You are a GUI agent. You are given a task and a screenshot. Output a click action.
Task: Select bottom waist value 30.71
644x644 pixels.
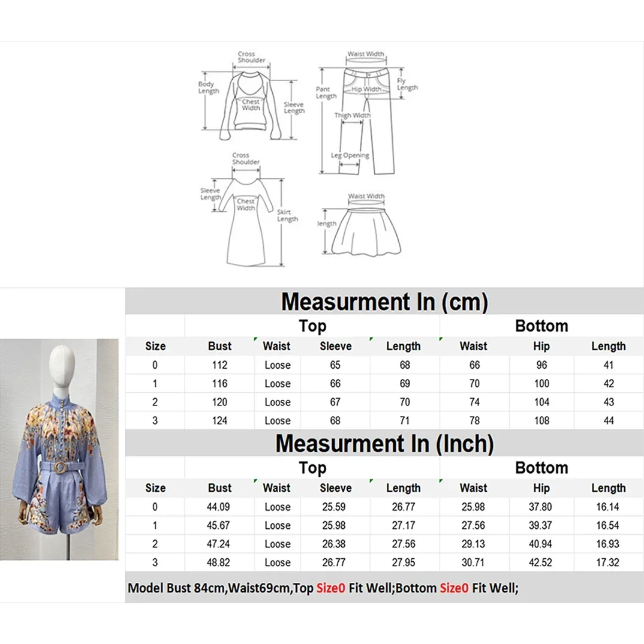coord(473,562)
